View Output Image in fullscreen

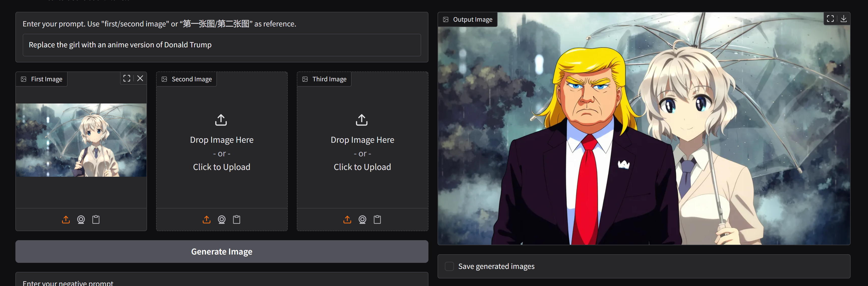(830, 19)
